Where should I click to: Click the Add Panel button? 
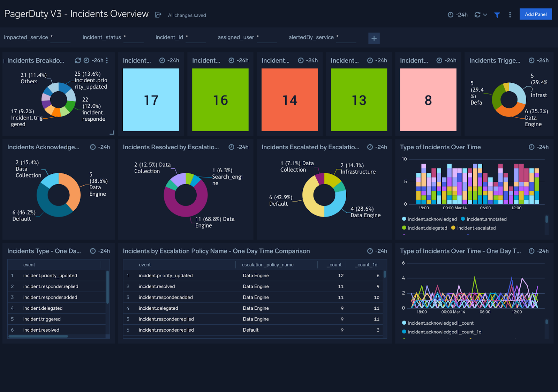pyautogui.click(x=536, y=14)
